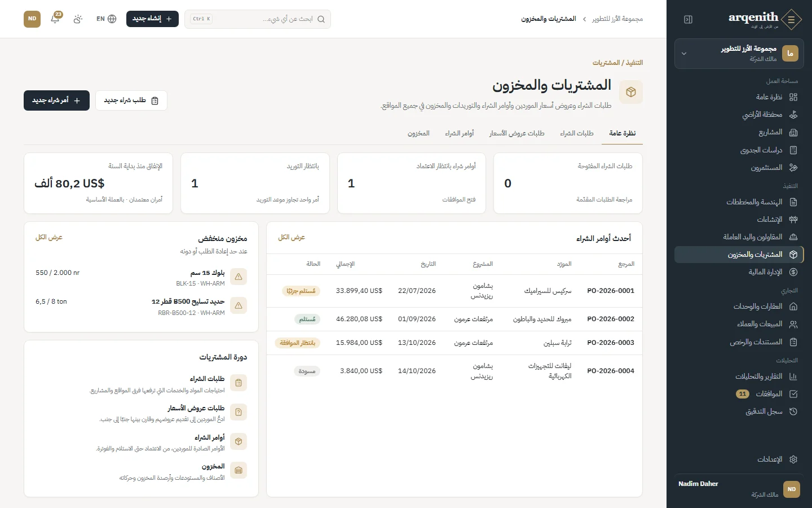The image size is (812, 508).
Task: Open سجل التدقيق in sidebar
Action: 739,411
